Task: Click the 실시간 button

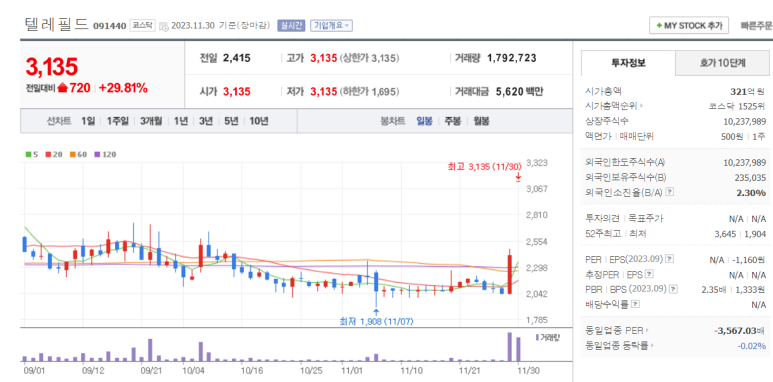Action: 292,26
